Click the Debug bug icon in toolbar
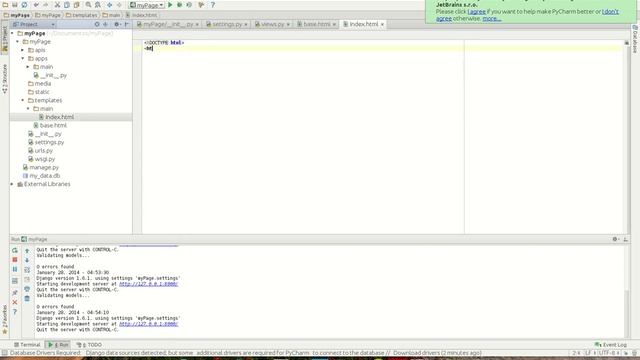Screen dimensions: 640x360 tap(180, 5)
